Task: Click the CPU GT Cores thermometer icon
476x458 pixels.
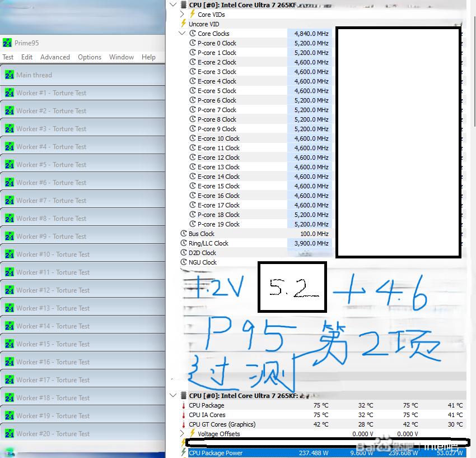Action: tap(184, 424)
